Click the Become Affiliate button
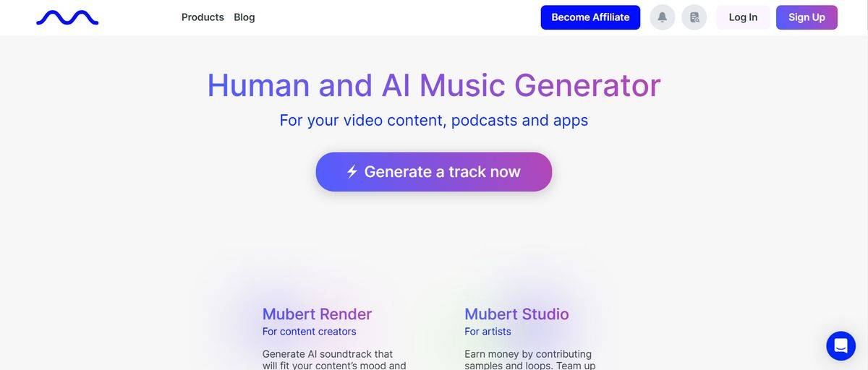This screenshot has height=370, width=868. point(590,17)
